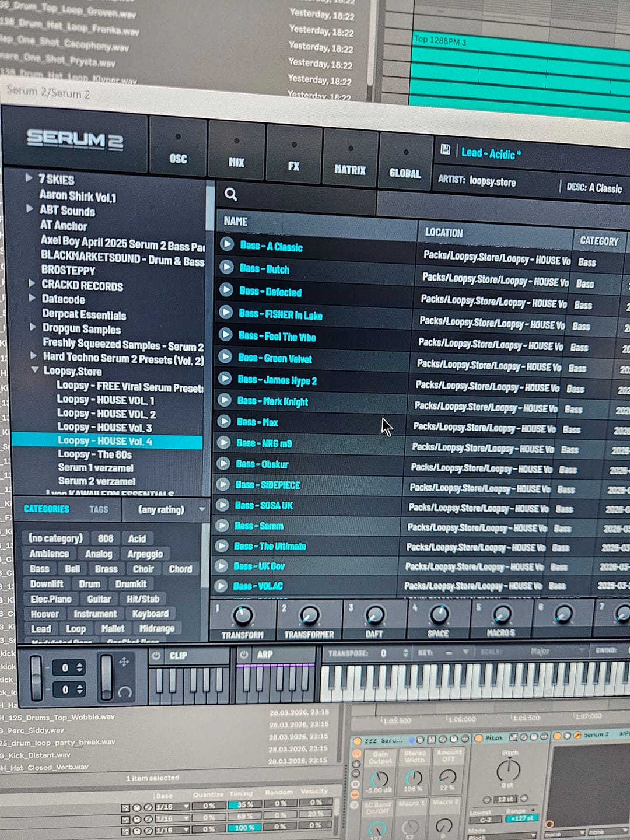
Task: Click the SPACE macro 4 knob
Action: pyautogui.click(x=439, y=614)
